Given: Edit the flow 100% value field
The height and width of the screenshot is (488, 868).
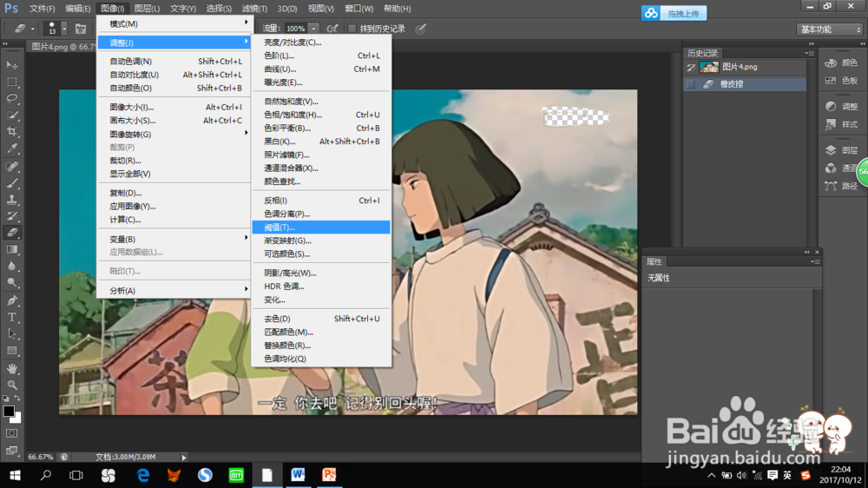Looking at the screenshot, I should pyautogui.click(x=295, y=29).
